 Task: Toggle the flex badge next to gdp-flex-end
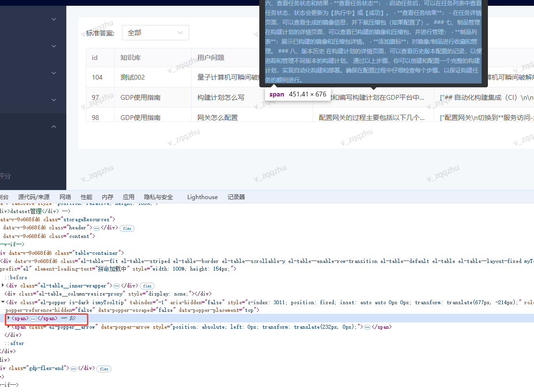[x=104, y=368]
